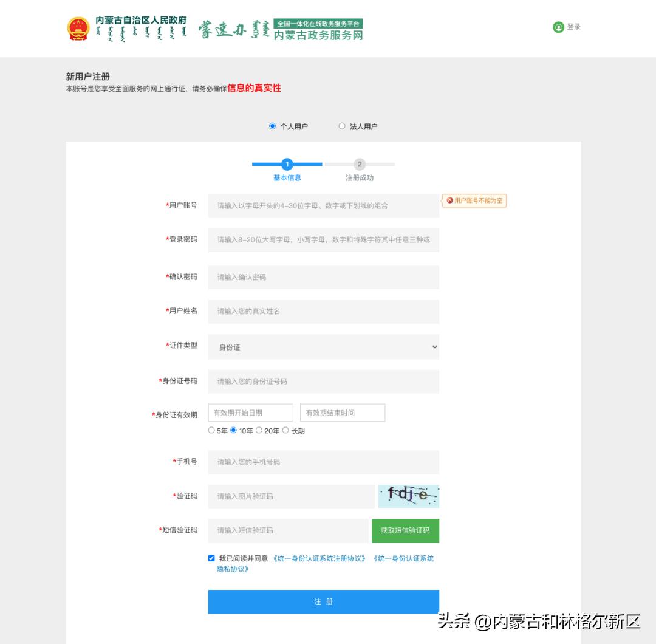Image resolution: width=656 pixels, height=644 pixels.
Task: Click the step 1 基本信息 indicator circle
Action: [287, 164]
